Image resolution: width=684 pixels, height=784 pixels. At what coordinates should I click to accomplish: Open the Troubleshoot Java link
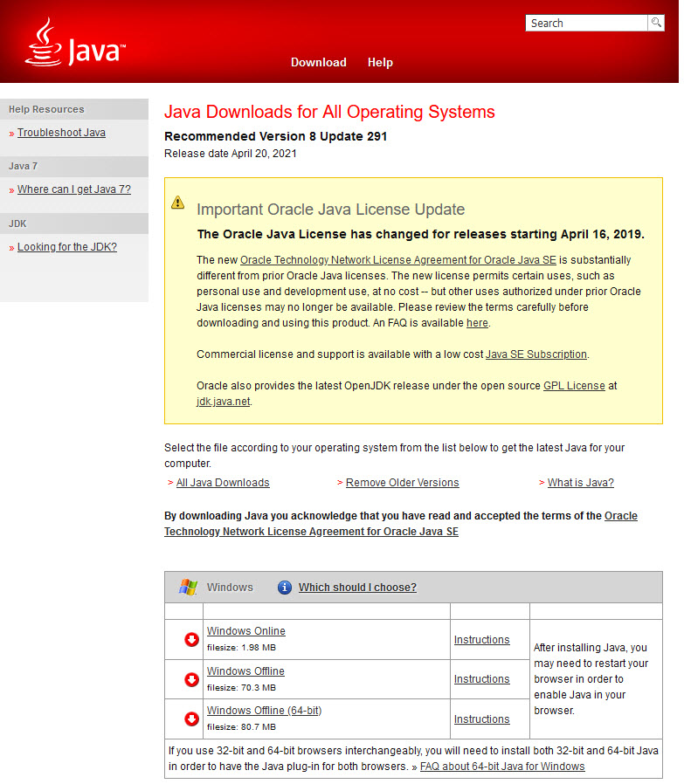coord(61,133)
